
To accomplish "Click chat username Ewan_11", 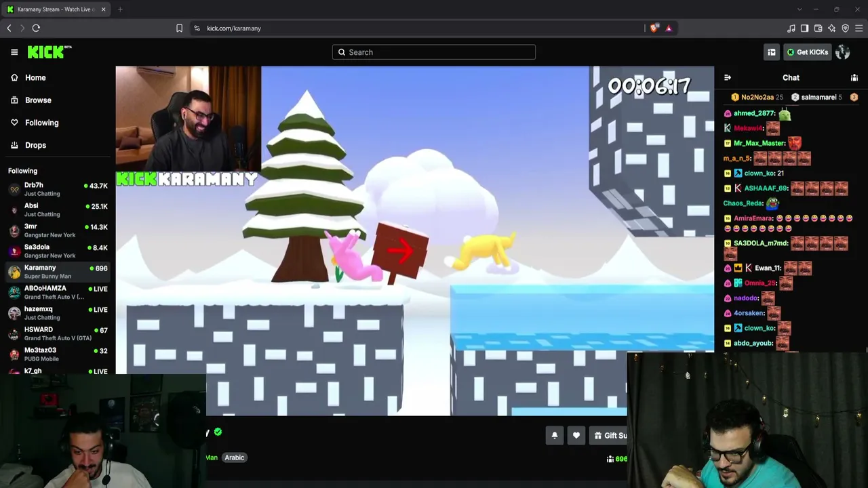I will (x=768, y=268).
